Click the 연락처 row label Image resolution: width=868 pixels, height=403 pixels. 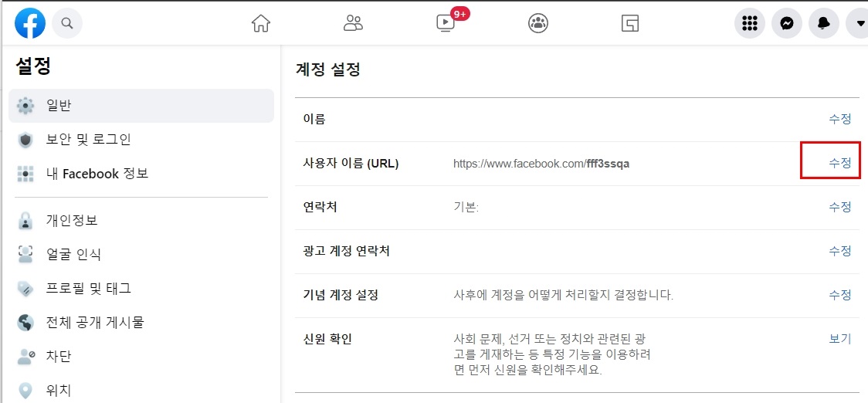(x=320, y=207)
